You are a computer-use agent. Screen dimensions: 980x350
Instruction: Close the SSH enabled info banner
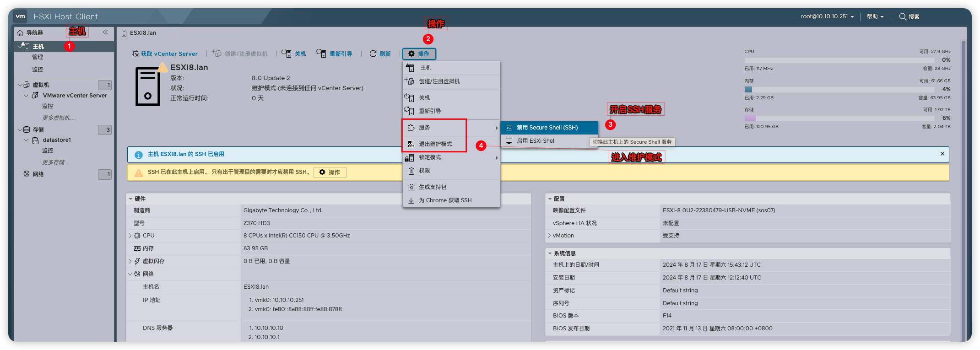tap(942, 154)
